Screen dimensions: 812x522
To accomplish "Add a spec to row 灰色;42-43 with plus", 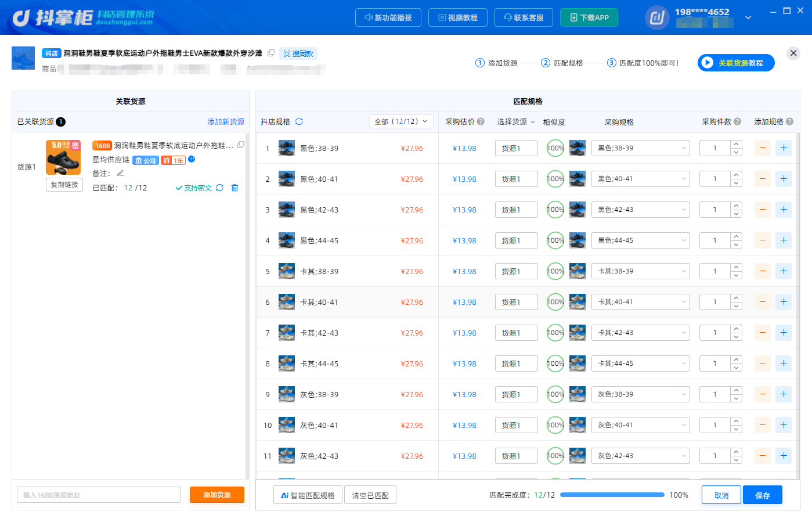I will 784,456.
